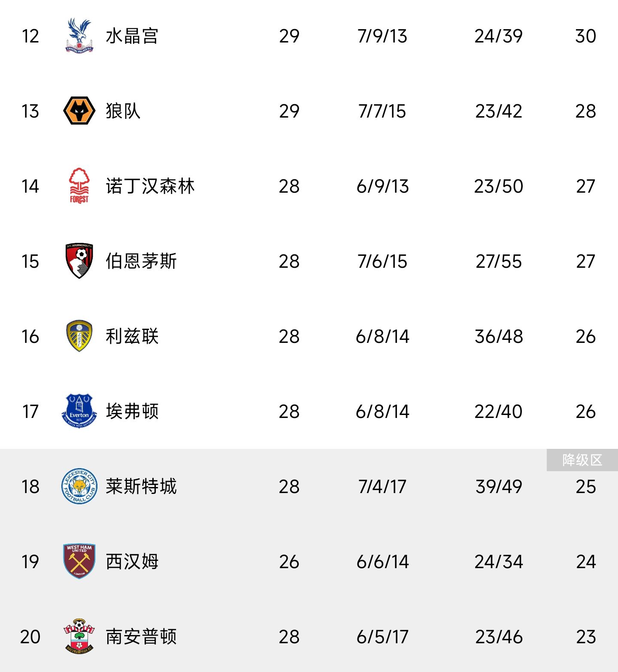This screenshot has height=672, width=618.
Task: Open the Southampton club badge
Action: (x=79, y=636)
